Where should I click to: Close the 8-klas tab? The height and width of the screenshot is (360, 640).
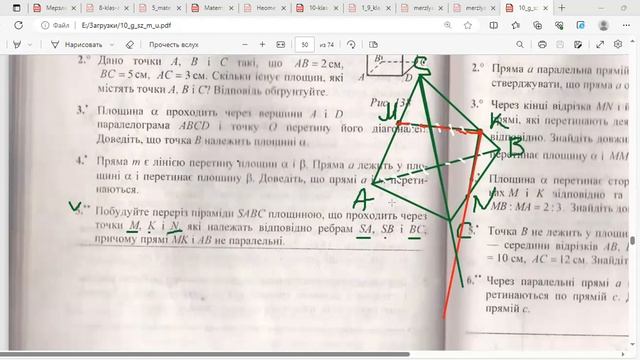click(126, 8)
